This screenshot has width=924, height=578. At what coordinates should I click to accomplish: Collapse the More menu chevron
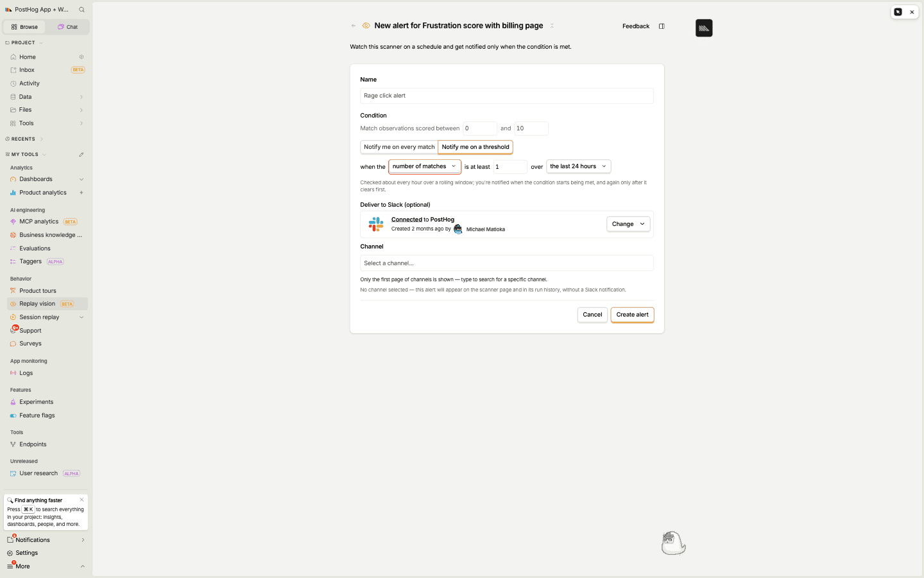(82, 566)
